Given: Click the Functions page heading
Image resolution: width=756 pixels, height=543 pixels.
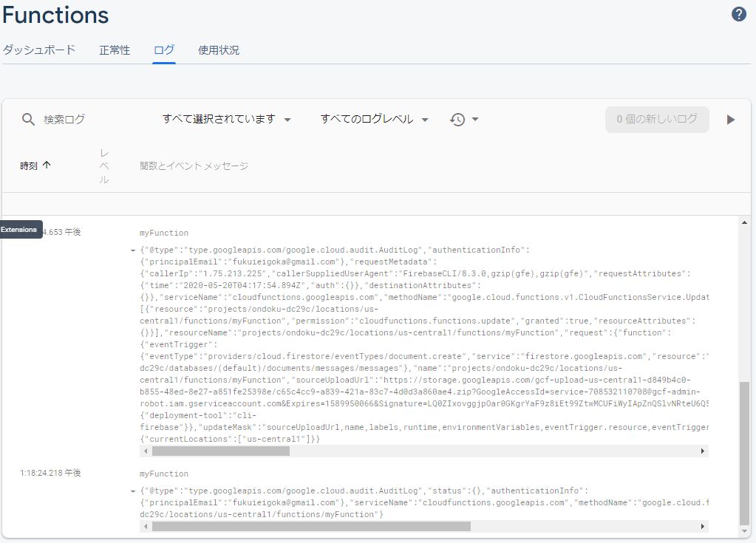Looking at the screenshot, I should pyautogui.click(x=55, y=15).
